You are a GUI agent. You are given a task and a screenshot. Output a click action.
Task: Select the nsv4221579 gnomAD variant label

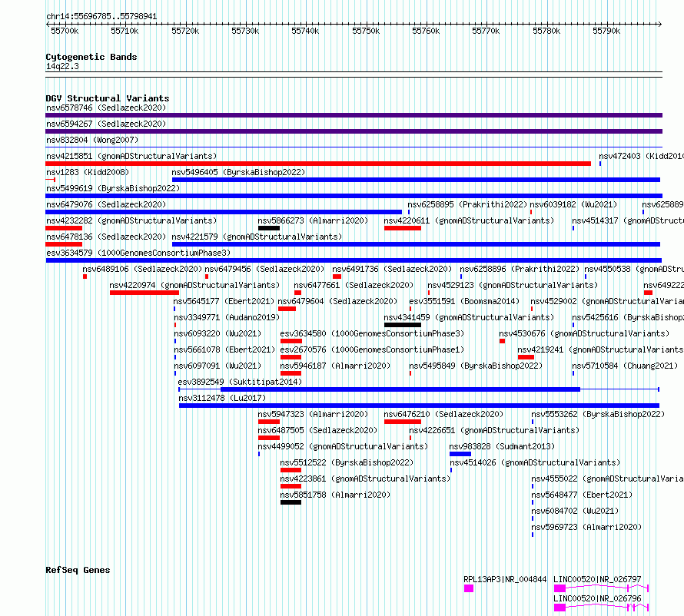pyautogui.click(x=257, y=237)
